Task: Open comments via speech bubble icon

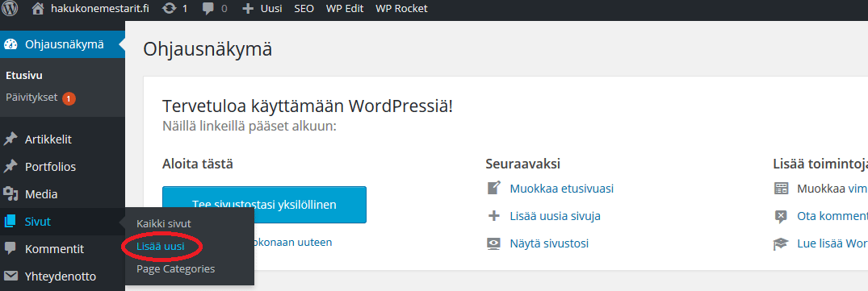Action: pos(208,9)
